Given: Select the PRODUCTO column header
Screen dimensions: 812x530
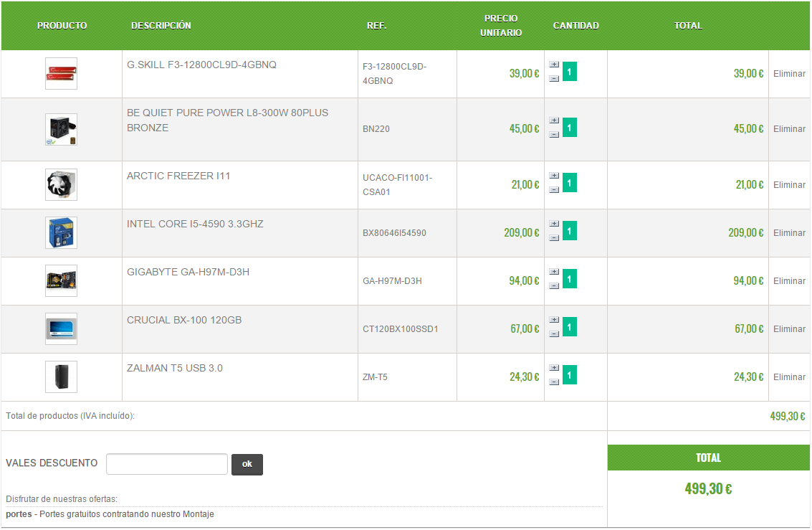Looking at the screenshot, I should click(62, 25).
